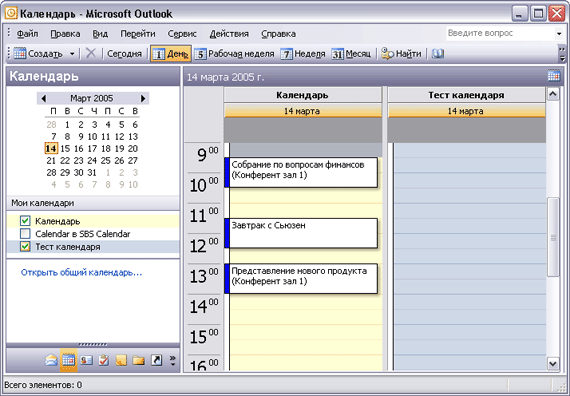Click the scroll down arrow
This screenshot has width=570, height=396.
click(x=553, y=363)
